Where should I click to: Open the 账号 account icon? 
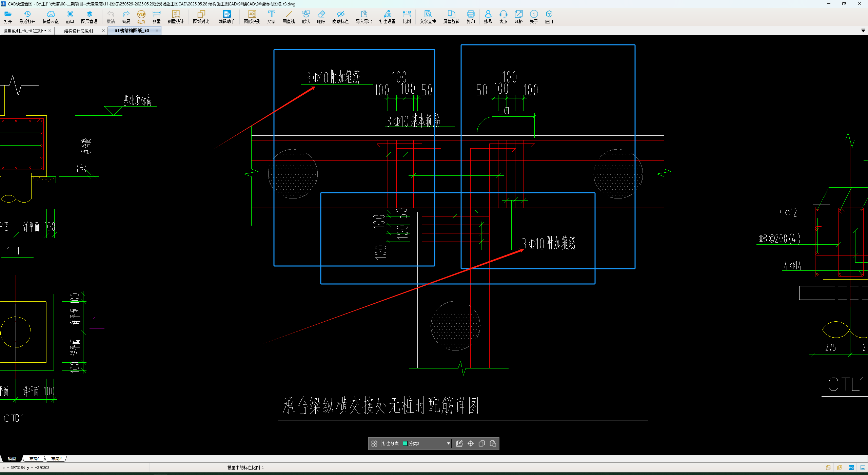tap(488, 17)
